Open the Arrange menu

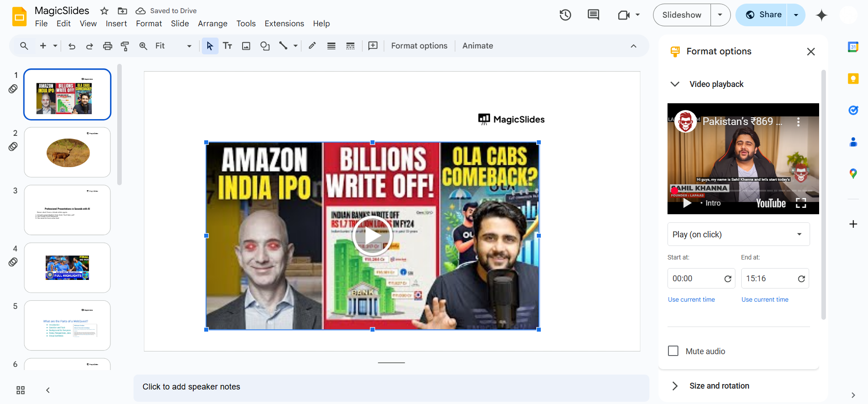(x=212, y=24)
